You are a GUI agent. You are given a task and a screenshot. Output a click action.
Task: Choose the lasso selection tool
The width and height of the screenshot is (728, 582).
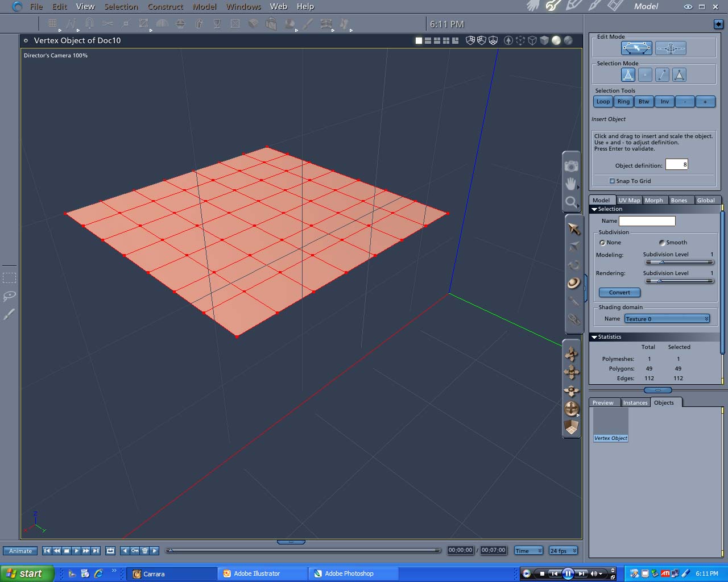coord(9,296)
